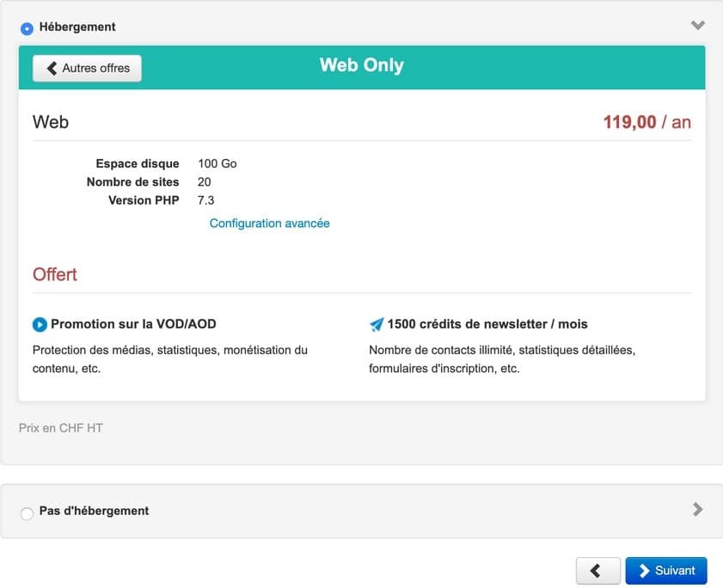The image size is (723, 588).
Task: Collapse the Hébergement section with the down chevron
Action: (x=697, y=26)
